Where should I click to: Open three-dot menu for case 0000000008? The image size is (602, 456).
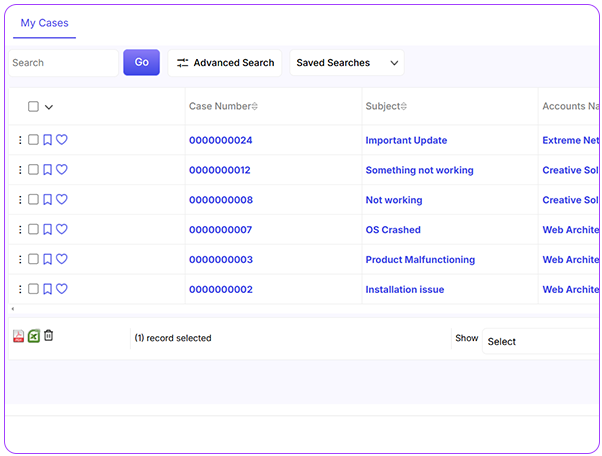20,200
